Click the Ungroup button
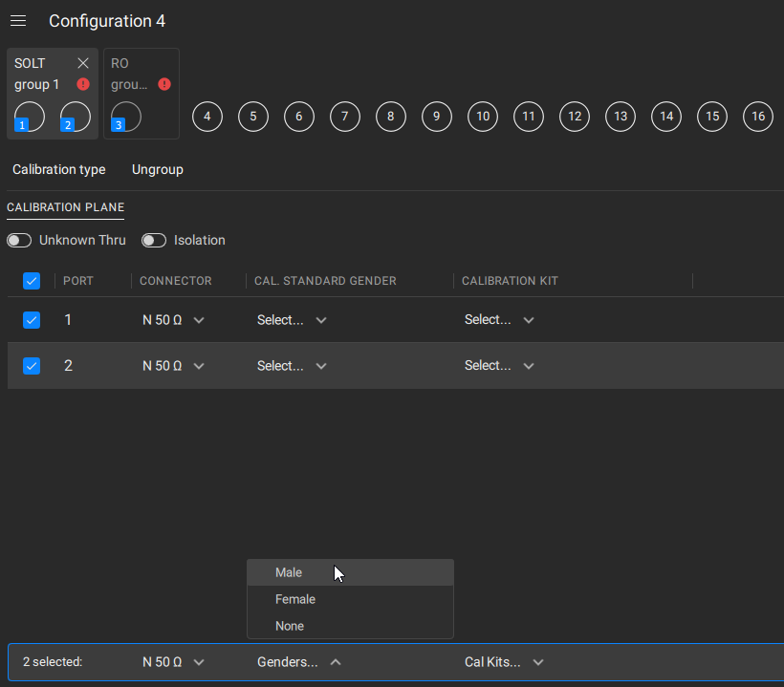 (x=157, y=169)
